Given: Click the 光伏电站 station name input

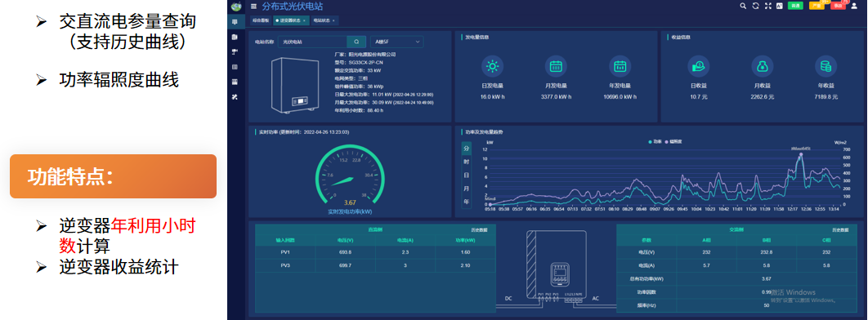Looking at the screenshot, I should point(313,42).
